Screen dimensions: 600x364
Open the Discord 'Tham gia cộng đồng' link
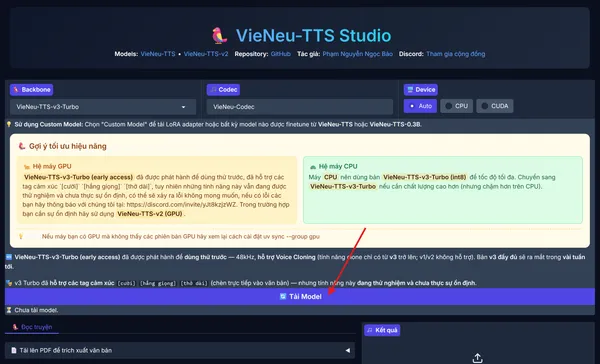click(x=455, y=54)
